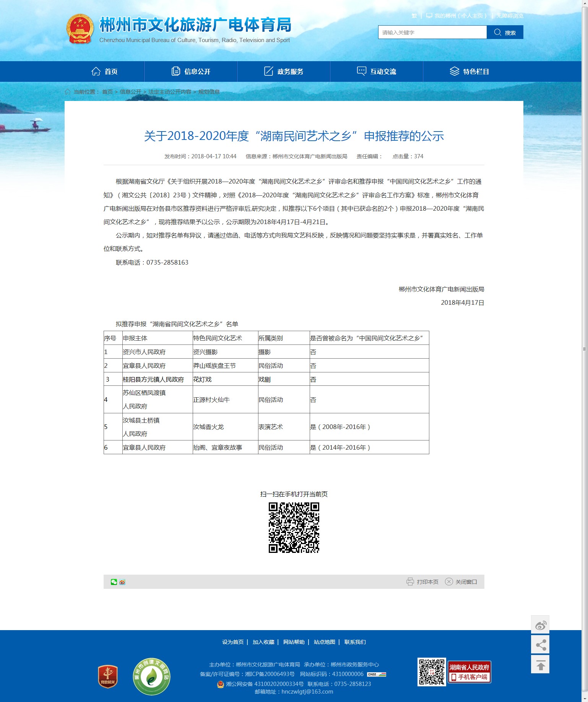
Task: Select table cell 汝城香火龙
Action: 226,427
